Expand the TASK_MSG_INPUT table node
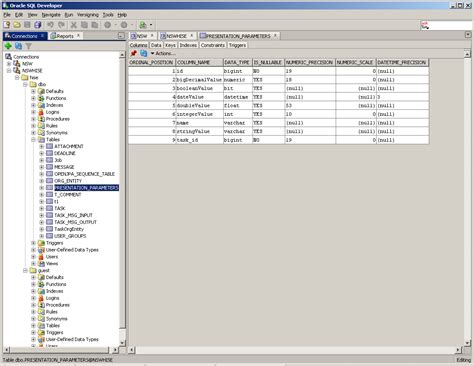Screen dimensions: 474x366 pos(42,215)
